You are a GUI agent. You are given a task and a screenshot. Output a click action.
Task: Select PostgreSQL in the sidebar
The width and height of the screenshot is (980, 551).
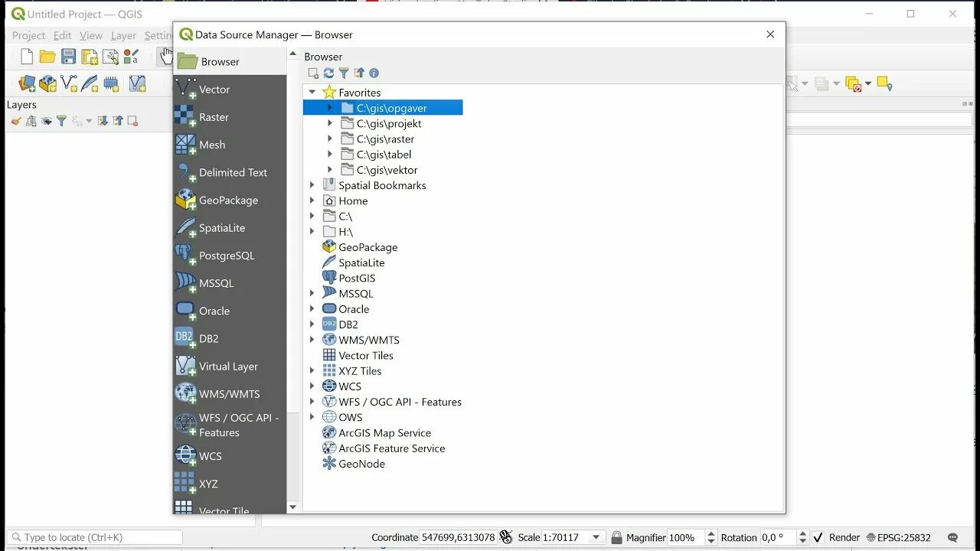click(230, 256)
